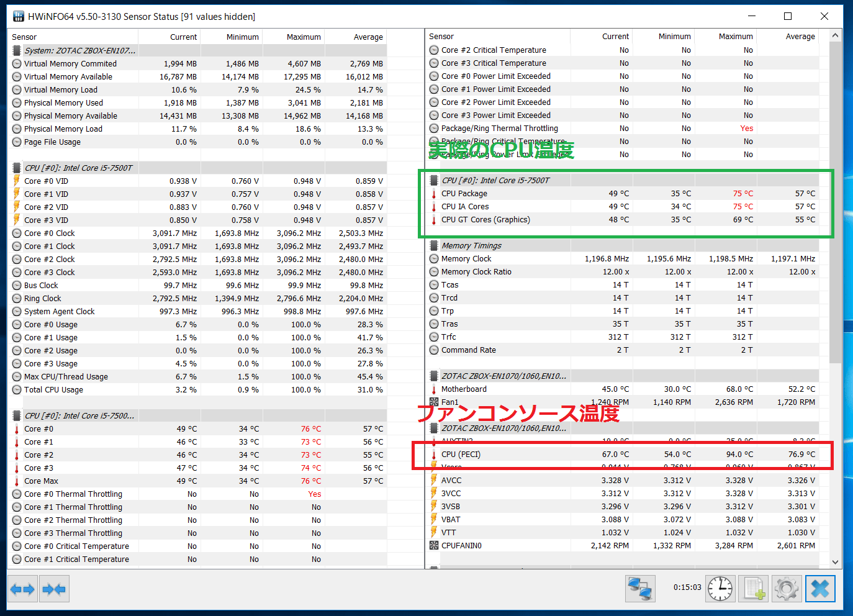Select the Core #0 Thermal Throttling row
The width and height of the screenshot is (853, 616).
(197, 494)
